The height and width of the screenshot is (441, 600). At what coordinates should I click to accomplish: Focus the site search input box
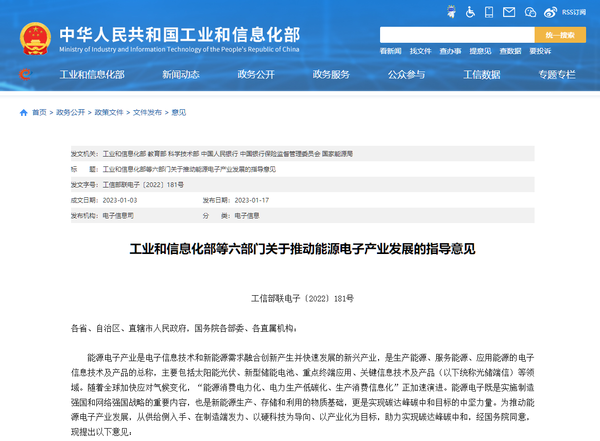click(457, 35)
